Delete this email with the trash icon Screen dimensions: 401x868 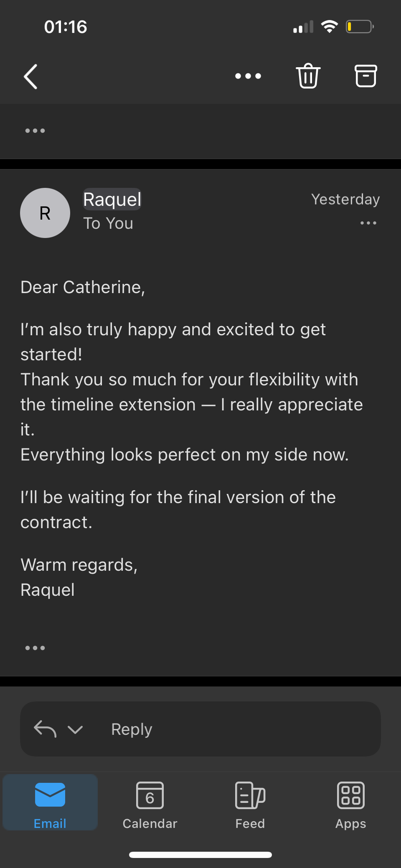coord(308,76)
